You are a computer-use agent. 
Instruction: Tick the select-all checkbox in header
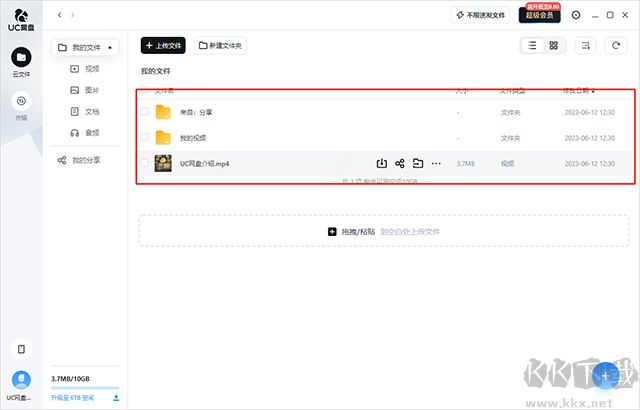point(144,90)
